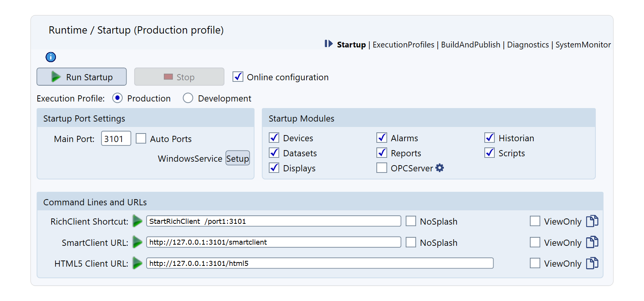644x301 pixels.
Task: Launch RichClient Shortcut with green play arrow
Action: tap(137, 221)
